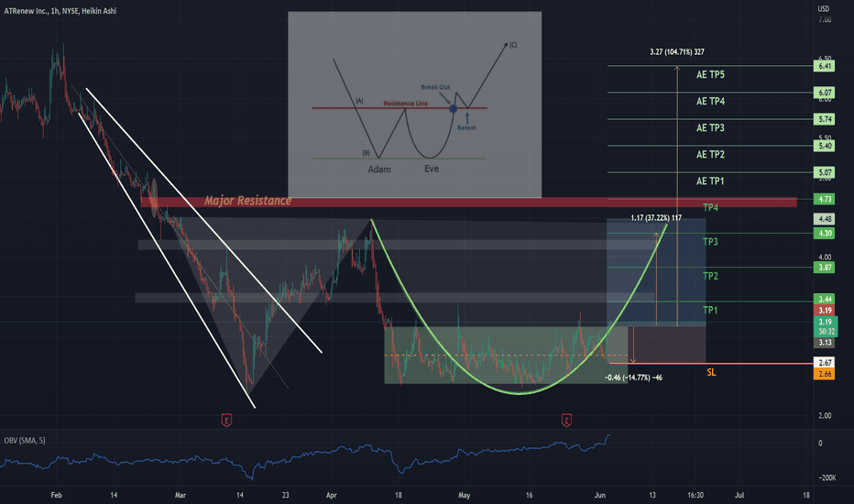
Task: Click the -200K OBV scale value
Action: 827,477
